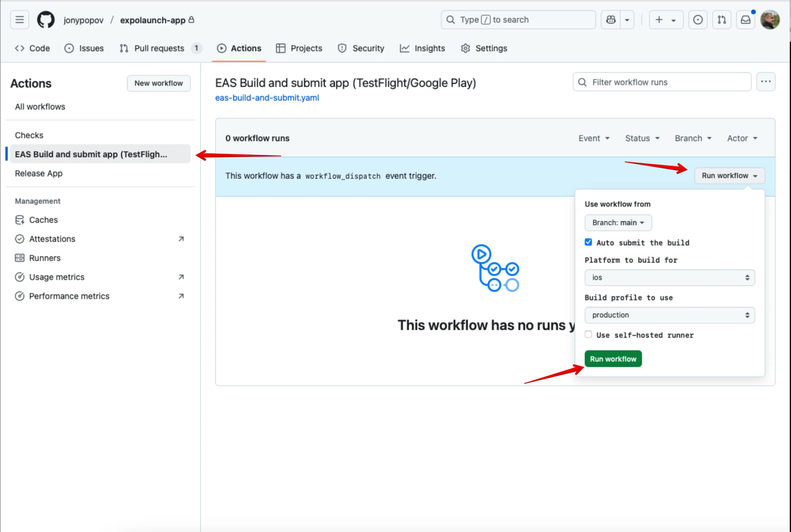Uncheck Auto submit the build

(588, 242)
